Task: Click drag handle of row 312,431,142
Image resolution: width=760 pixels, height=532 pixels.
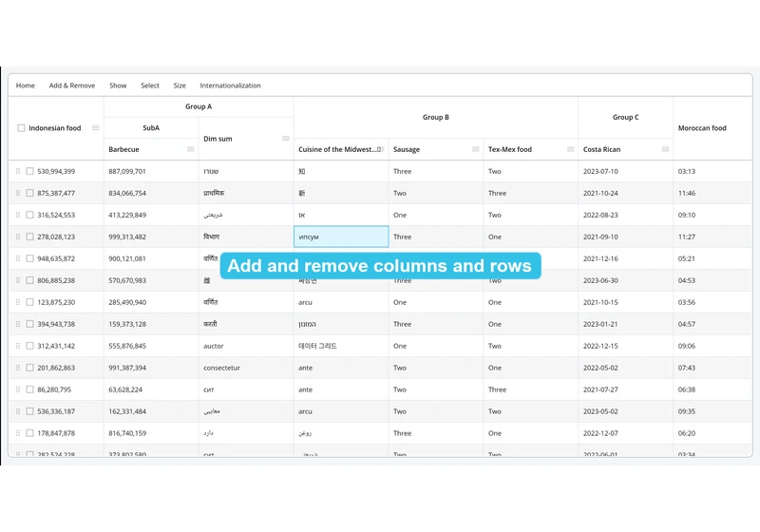Action: (x=18, y=346)
